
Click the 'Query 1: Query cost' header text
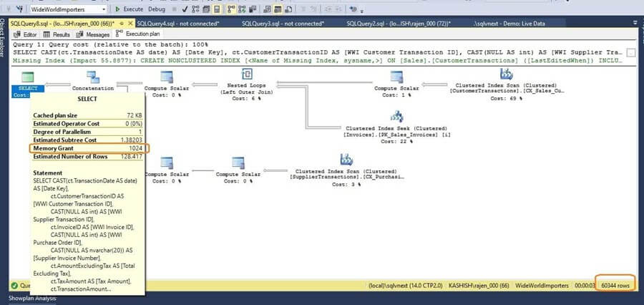(x=111, y=44)
